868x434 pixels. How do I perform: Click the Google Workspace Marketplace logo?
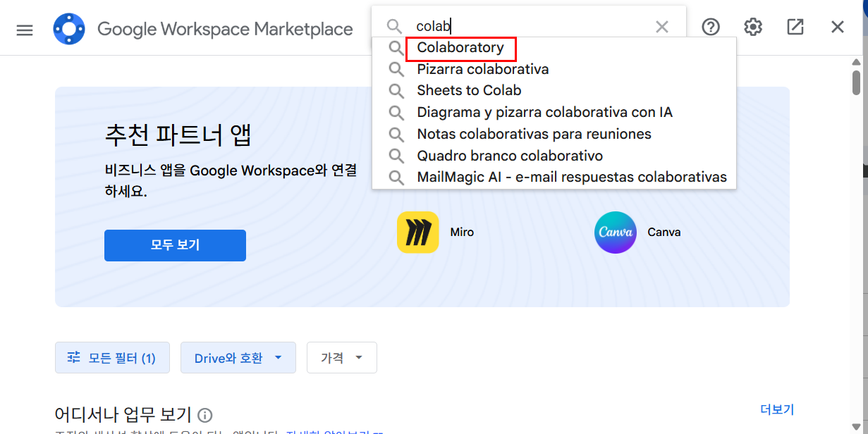(x=69, y=29)
